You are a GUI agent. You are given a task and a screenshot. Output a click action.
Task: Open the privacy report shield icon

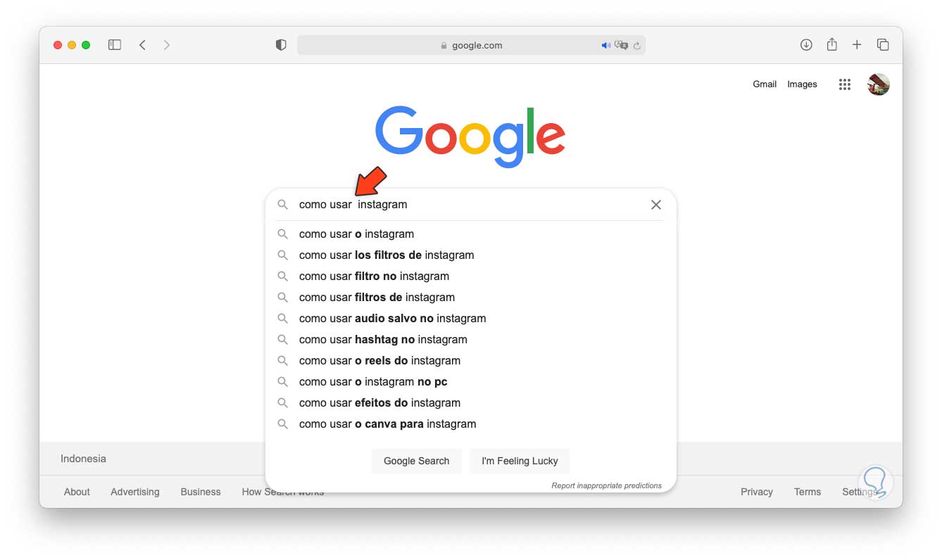click(x=281, y=45)
